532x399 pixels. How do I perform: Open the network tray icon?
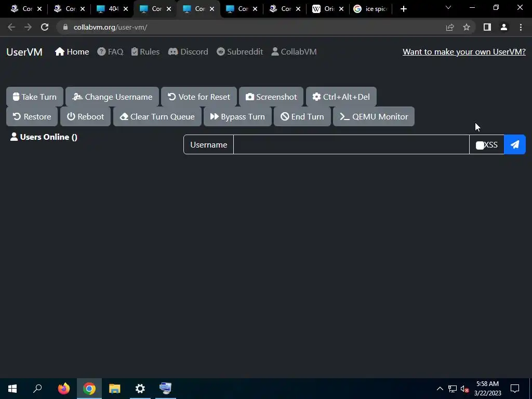click(453, 389)
